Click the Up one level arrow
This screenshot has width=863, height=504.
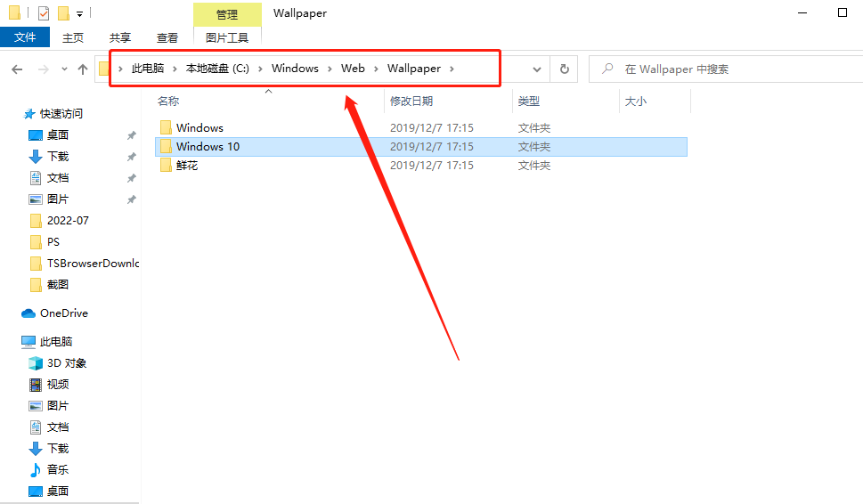tap(83, 69)
